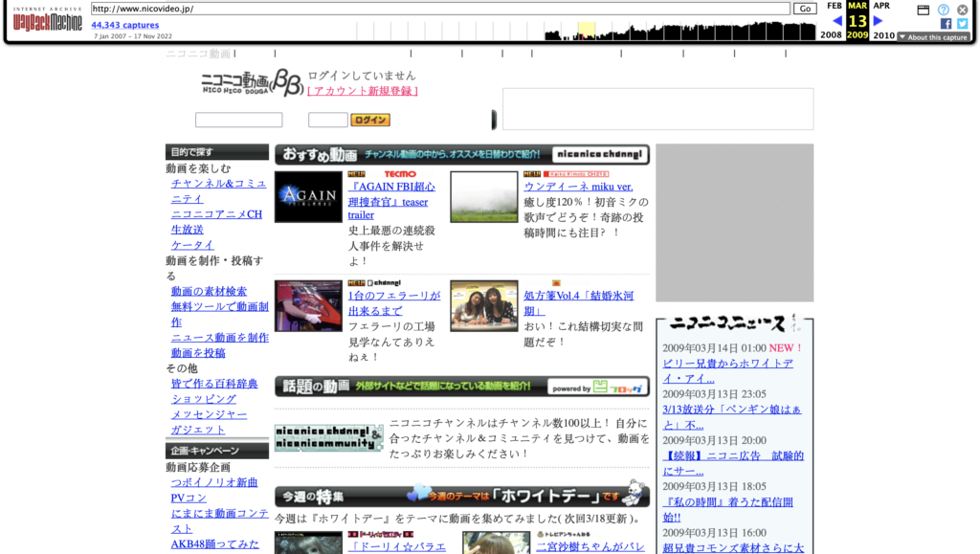Open 『私の時間』着うた配信開始!! news link
Image resolution: width=980 pixels, height=554 pixels.
click(727, 510)
